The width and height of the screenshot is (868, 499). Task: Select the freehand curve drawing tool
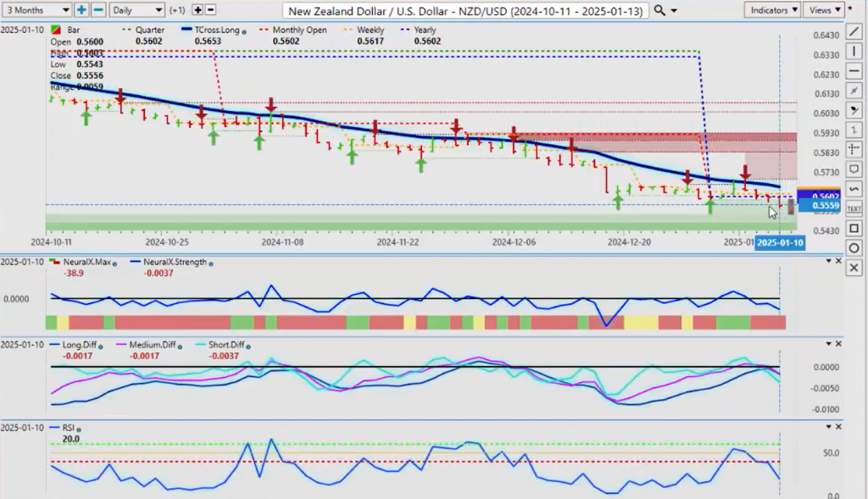coord(854,189)
